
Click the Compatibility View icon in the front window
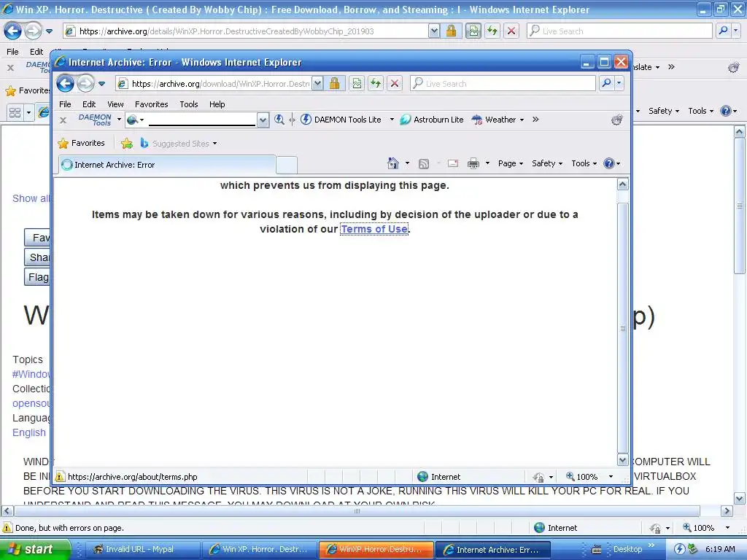(x=357, y=83)
